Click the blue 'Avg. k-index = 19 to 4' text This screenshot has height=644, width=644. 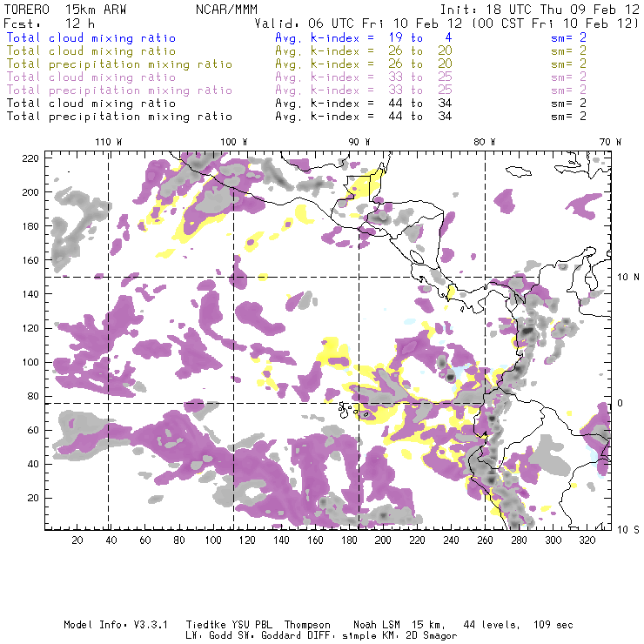(364, 37)
